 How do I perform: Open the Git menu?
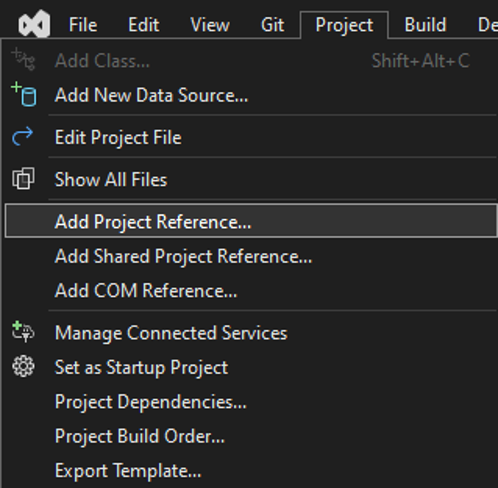272,25
